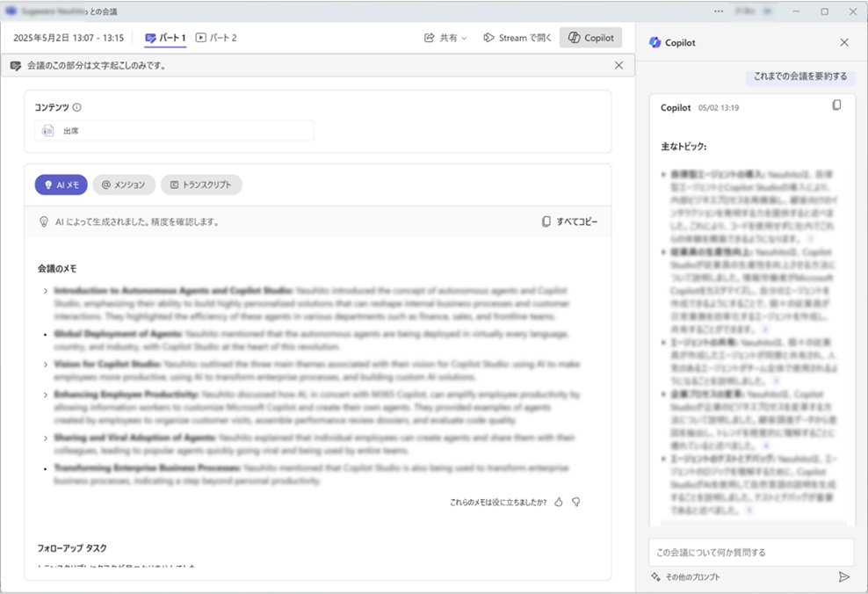
Task: Click the 会議のメモ heading
Action: coord(57,269)
